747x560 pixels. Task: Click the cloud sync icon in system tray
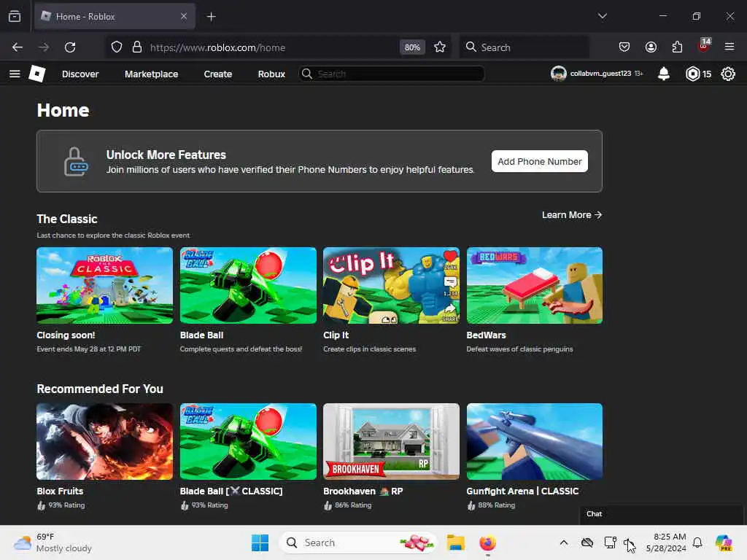pos(587,542)
